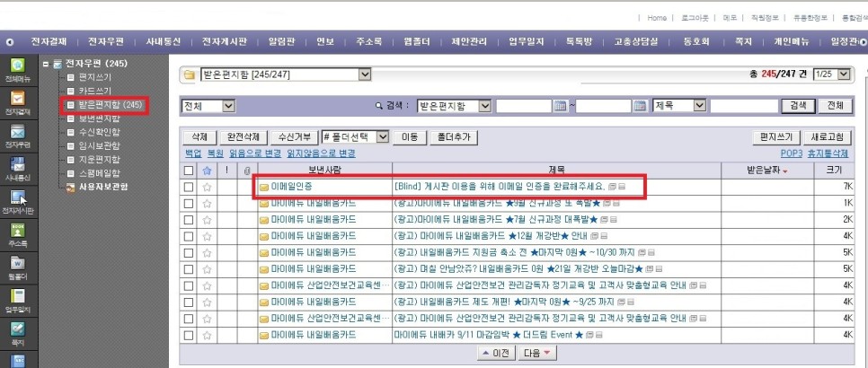Viewport: 868px width, 368px height.
Task: Check the box for the 9/11 마감임박 email
Action: pos(189,335)
